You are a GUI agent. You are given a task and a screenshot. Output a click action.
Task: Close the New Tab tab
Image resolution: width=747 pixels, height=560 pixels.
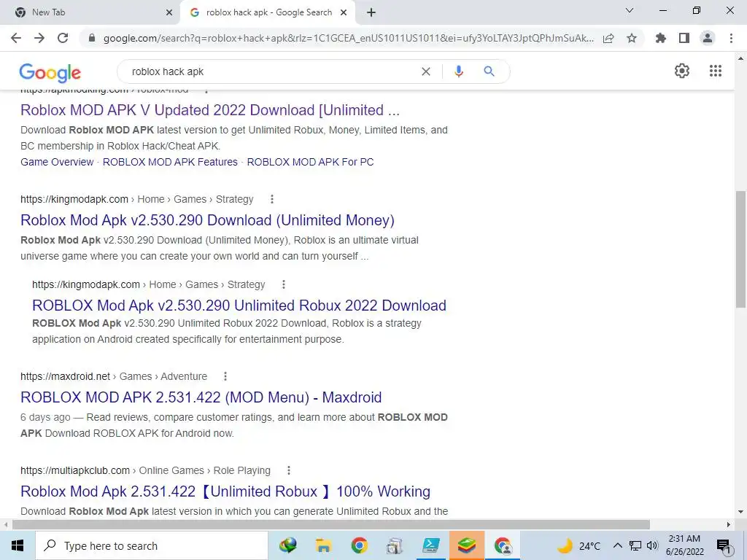[x=169, y=13]
